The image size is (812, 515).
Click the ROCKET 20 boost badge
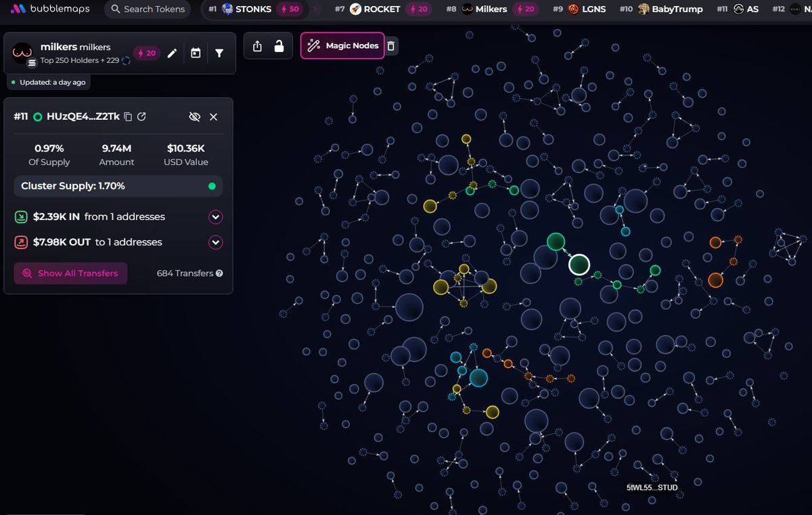418,9
